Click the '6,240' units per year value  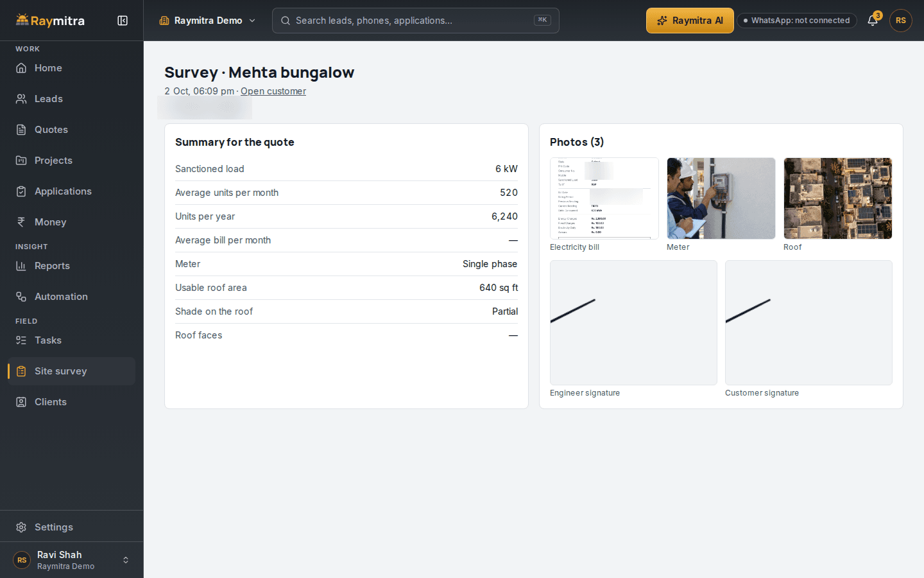point(504,216)
